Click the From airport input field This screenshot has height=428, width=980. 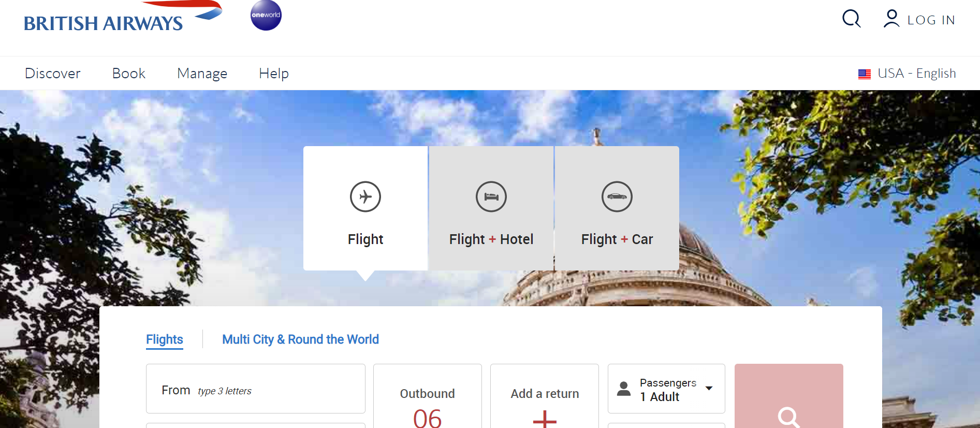pyautogui.click(x=256, y=389)
